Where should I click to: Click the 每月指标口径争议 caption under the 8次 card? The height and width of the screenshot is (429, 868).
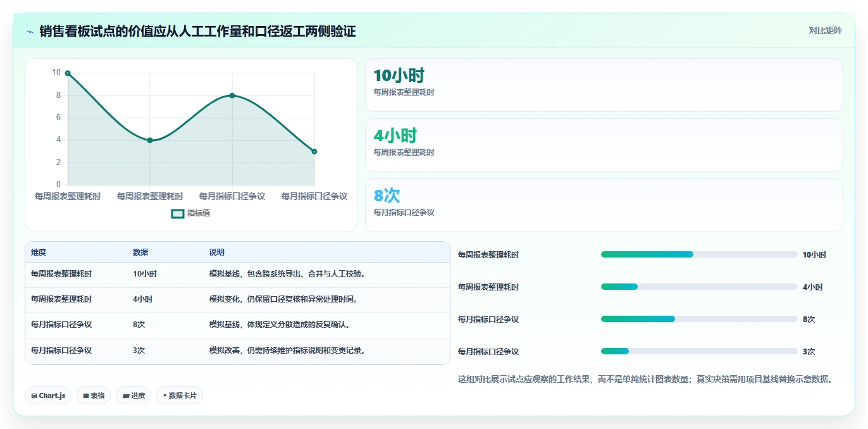coord(404,213)
